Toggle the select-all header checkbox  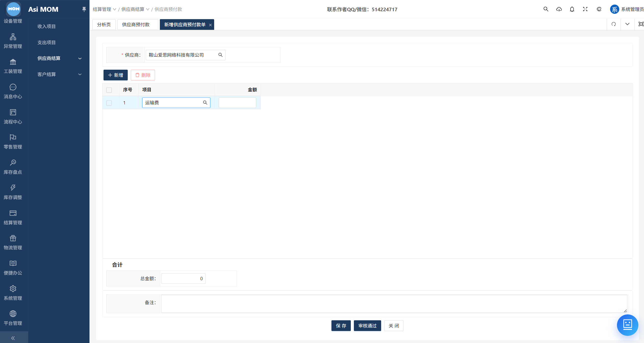pos(109,90)
